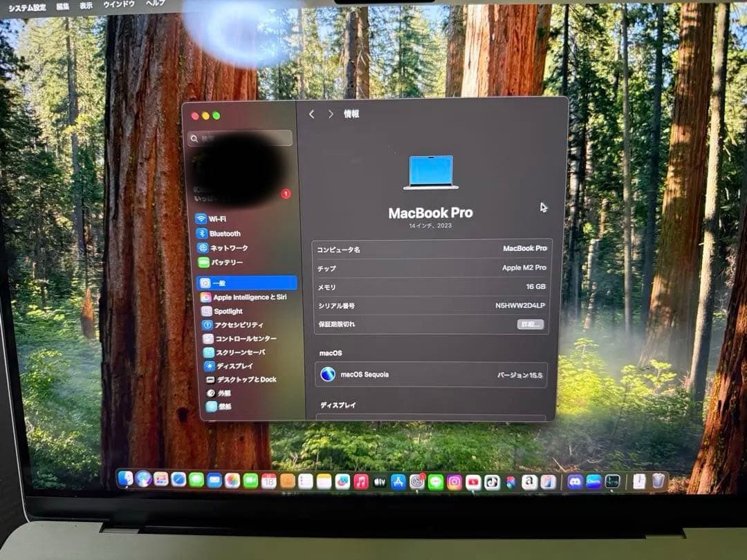The width and height of the screenshot is (747, 560).
Task: Open the ウインドウ menu
Action: (x=119, y=6)
